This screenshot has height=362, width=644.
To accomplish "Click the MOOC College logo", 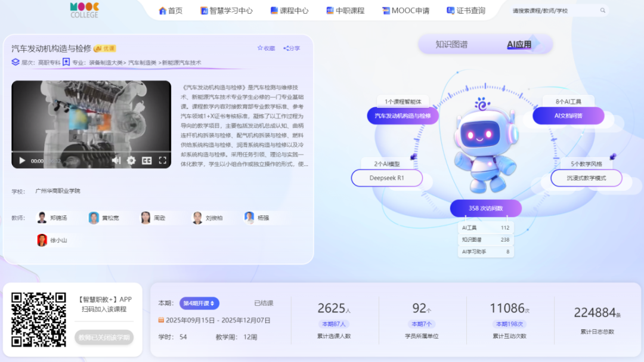I will click(84, 10).
